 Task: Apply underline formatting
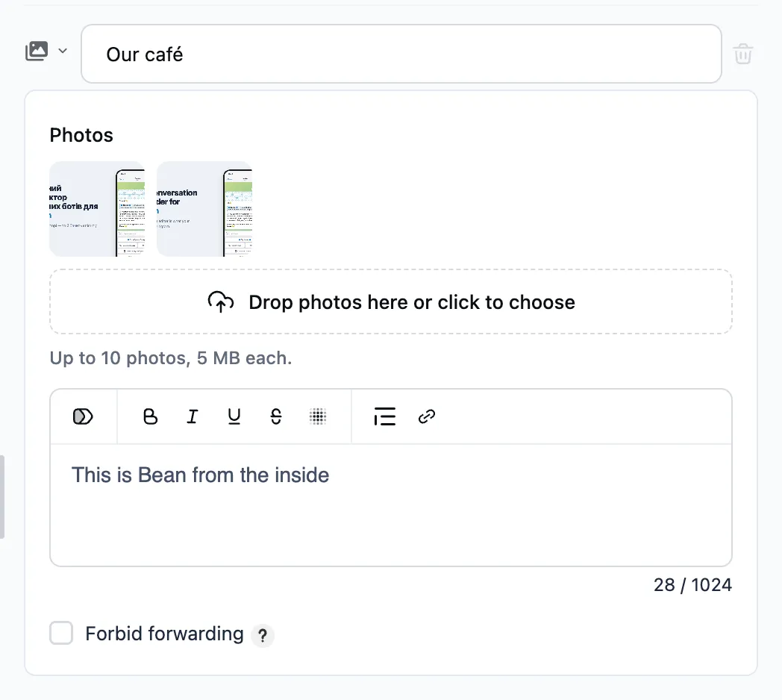coord(234,416)
